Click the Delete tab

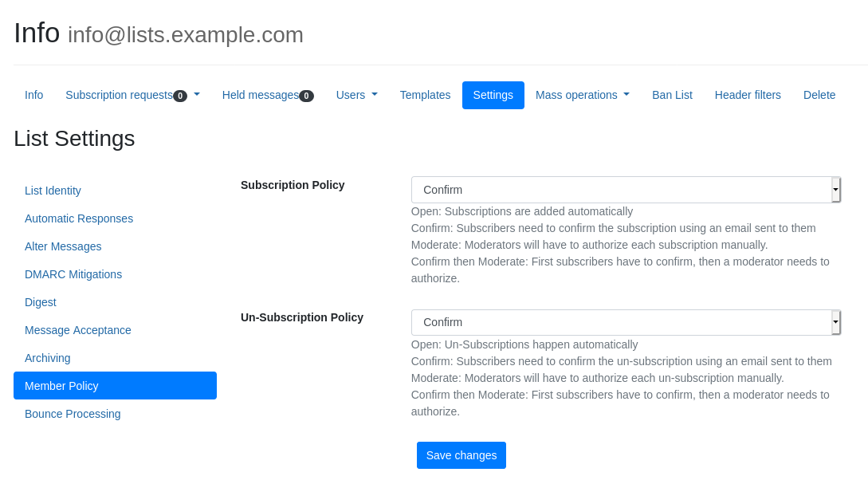pyautogui.click(x=819, y=95)
